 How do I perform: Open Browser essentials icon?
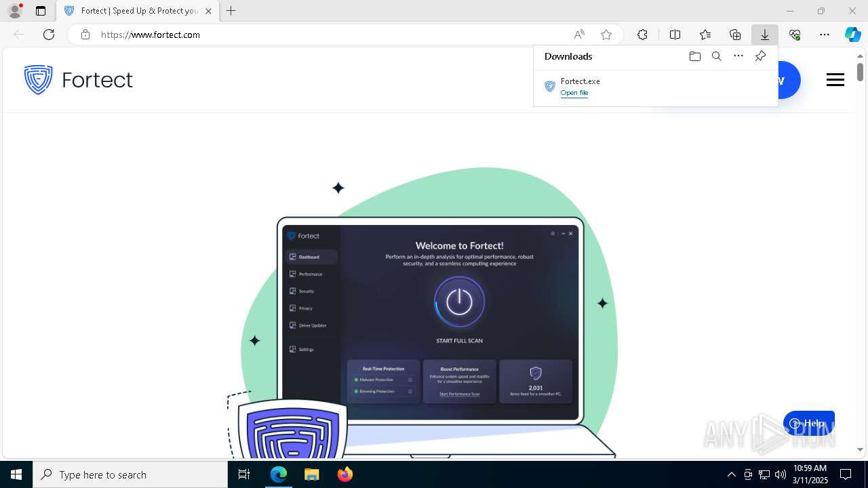point(795,35)
